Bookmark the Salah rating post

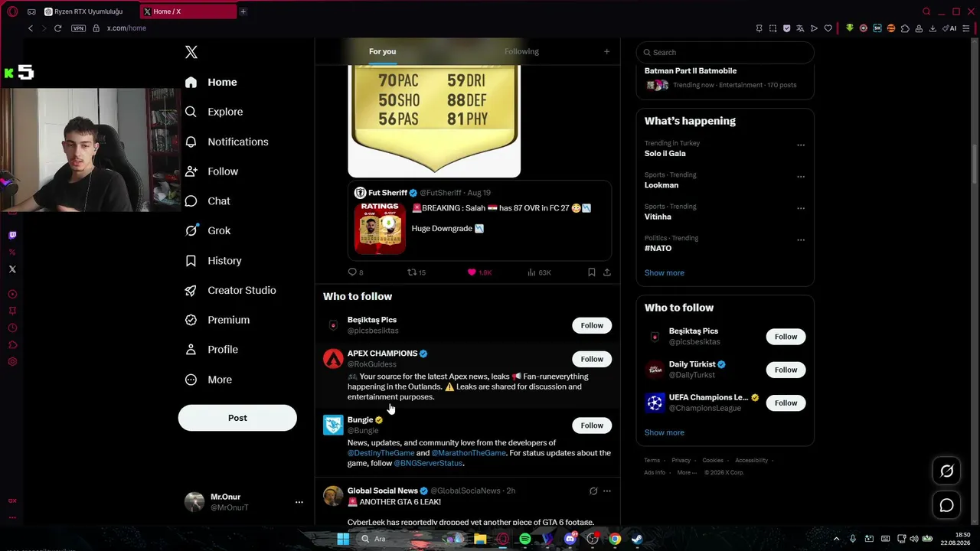coord(592,272)
